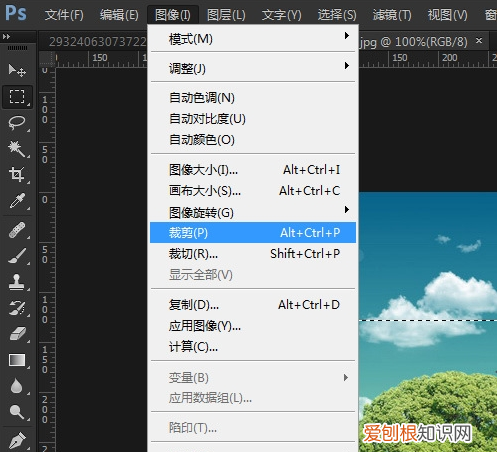This screenshot has height=452, width=497.
Task: Expand the 模式(M) submenu
Action: point(253,39)
